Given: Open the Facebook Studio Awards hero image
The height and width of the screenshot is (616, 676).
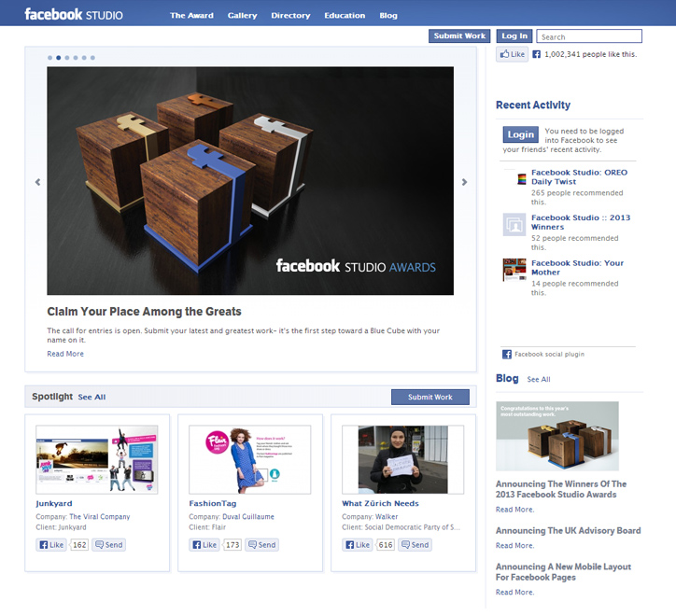Looking at the screenshot, I should pyautogui.click(x=250, y=181).
